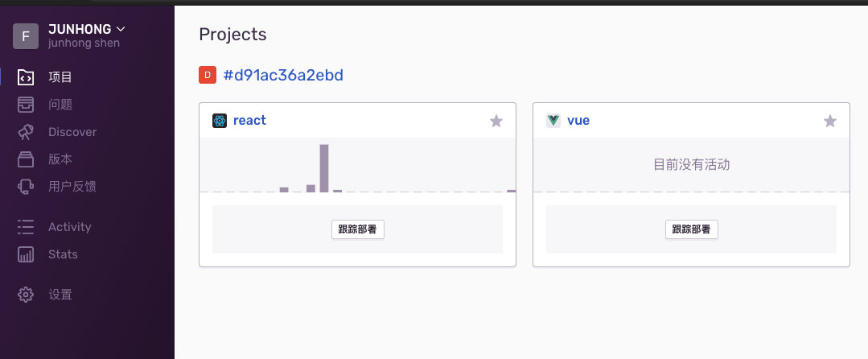Click the 设置 gear icon
Screen dimensions: 868x359
point(26,295)
